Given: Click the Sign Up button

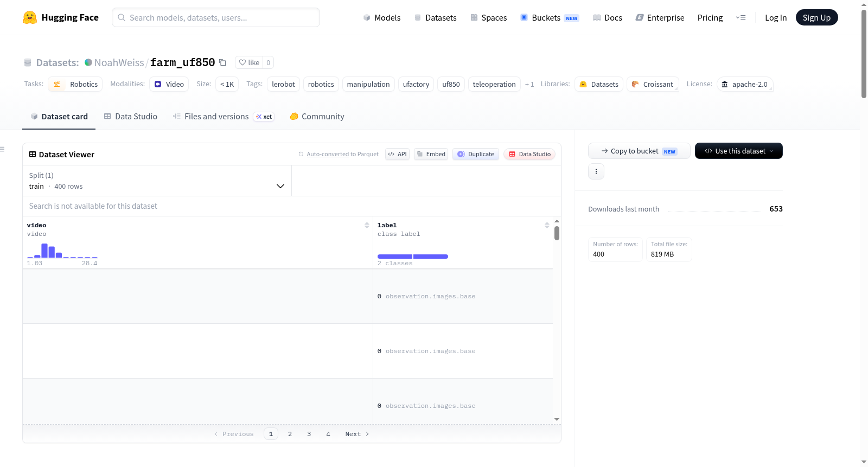Looking at the screenshot, I should click(816, 17).
